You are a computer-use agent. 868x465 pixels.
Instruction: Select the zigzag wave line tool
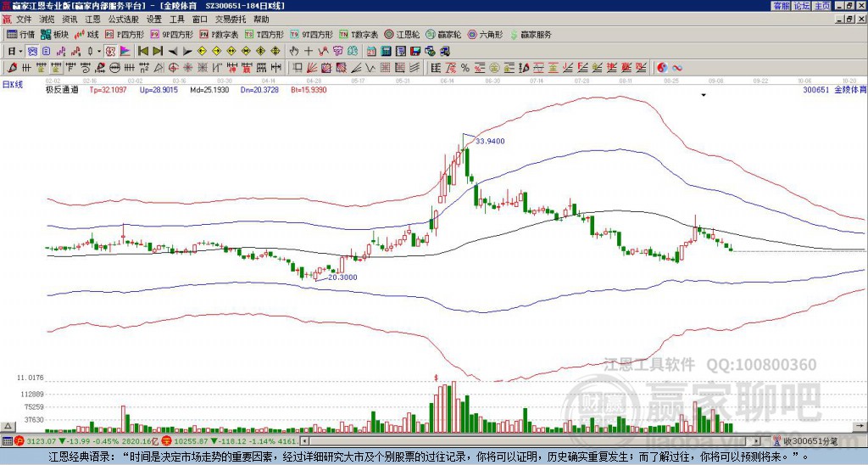tap(370, 68)
